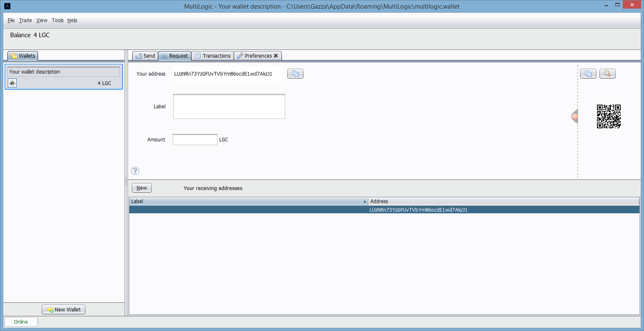Image resolution: width=644 pixels, height=331 pixels.
Task: Click the Online status indicator
Action: click(21, 322)
